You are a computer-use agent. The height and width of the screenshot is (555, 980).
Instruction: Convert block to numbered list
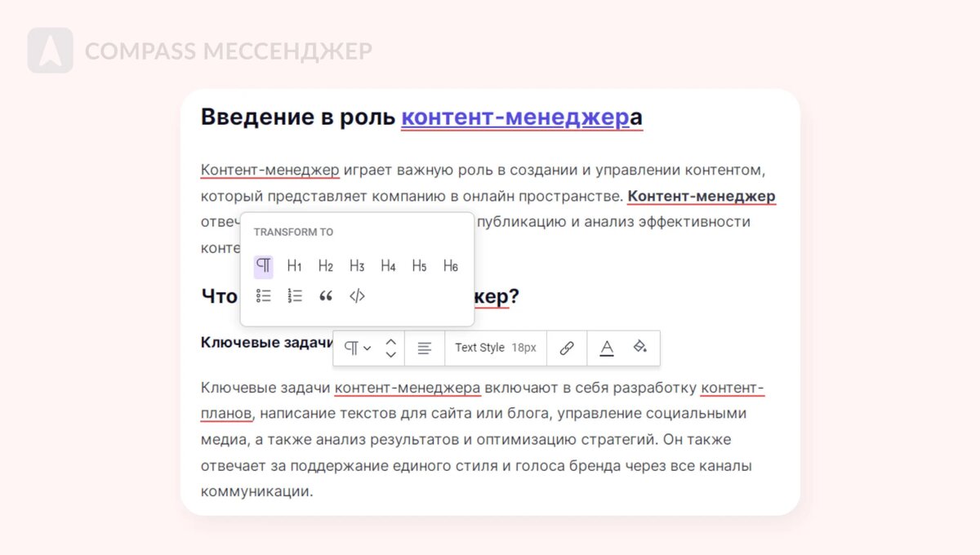point(295,296)
